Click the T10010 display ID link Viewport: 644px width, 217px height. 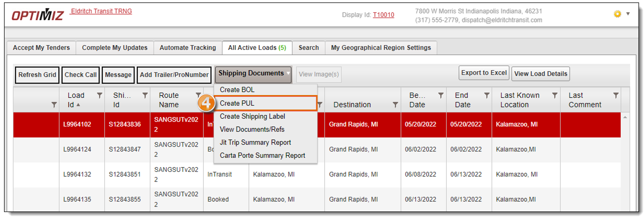tap(383, 15)
